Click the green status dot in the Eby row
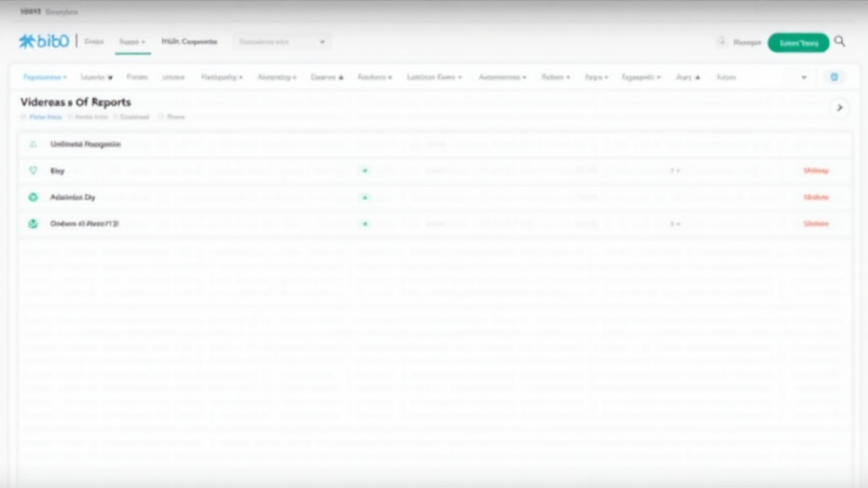The image size is (868, 488). pyautogui.click(x=365, y=170)
